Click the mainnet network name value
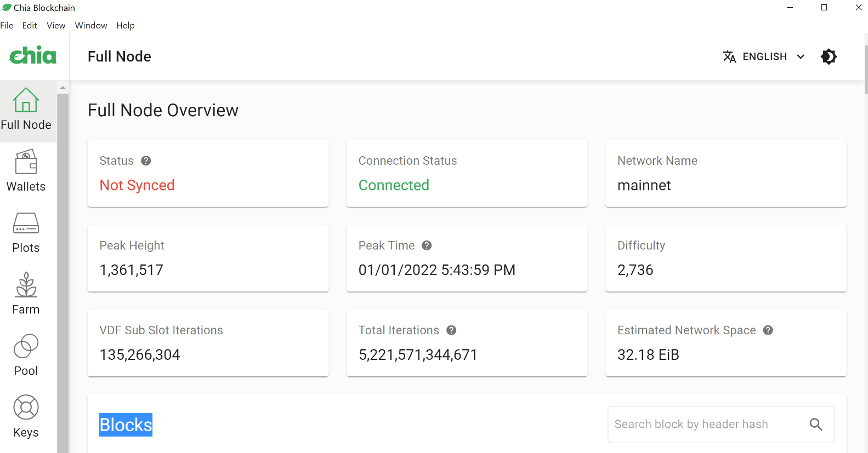The image size is (868, 453). click(x=644, y=185)
